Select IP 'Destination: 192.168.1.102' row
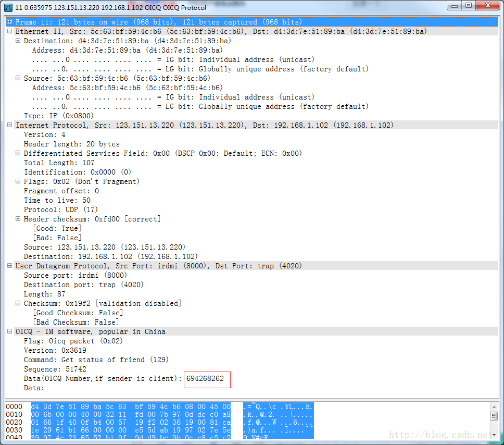The height and width of the screenshot is (445, 504). tap(110, 256)
